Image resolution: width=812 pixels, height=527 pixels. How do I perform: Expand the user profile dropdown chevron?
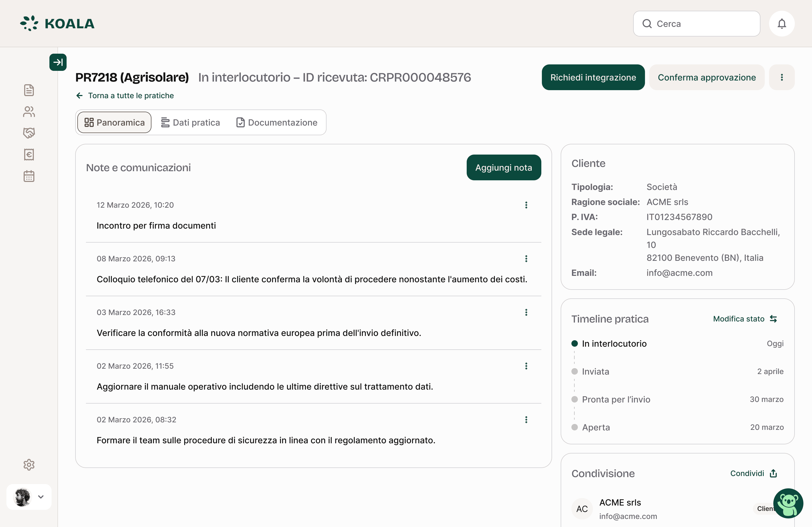point(41,497)
